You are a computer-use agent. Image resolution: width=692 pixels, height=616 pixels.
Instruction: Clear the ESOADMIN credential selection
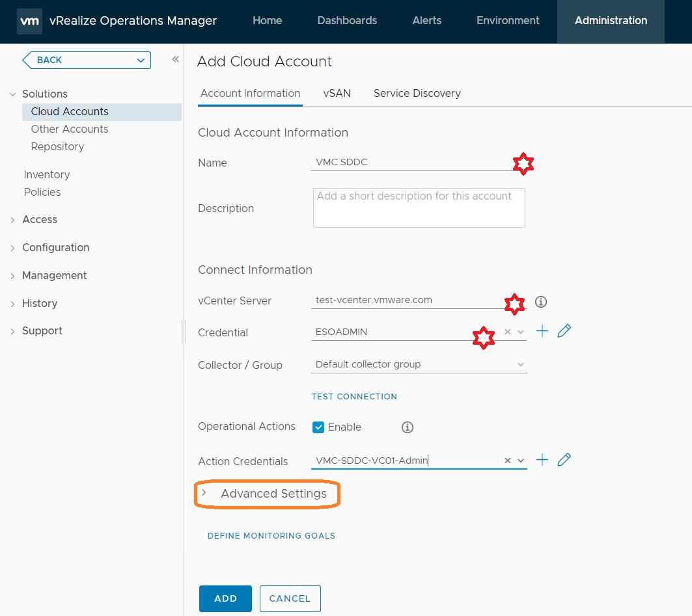(x=508, y=332)
